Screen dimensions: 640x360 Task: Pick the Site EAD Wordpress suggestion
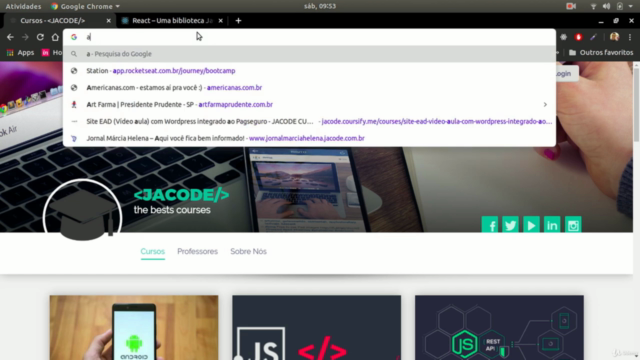coord(309,121)
